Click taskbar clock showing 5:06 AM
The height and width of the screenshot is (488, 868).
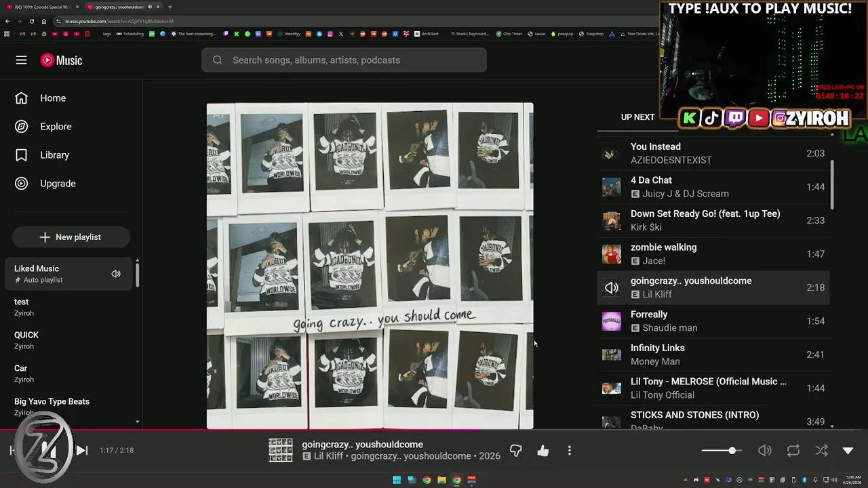(x=853, y=480)
